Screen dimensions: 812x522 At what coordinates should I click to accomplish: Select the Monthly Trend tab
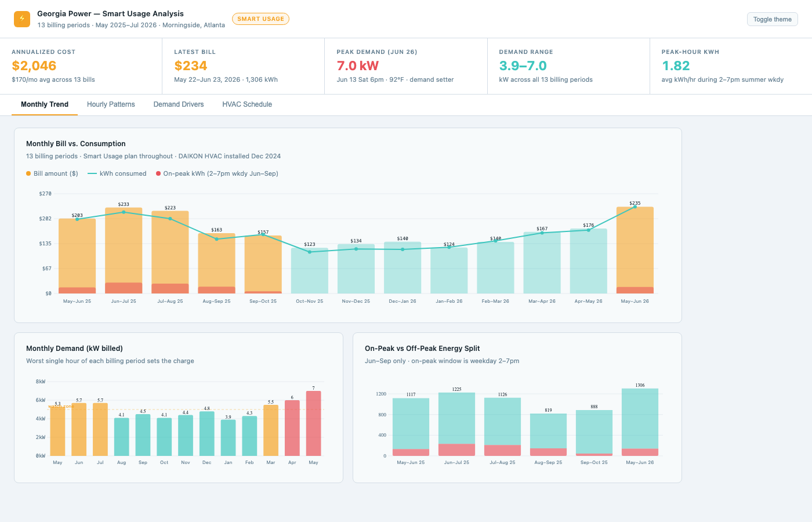[x=45, y=104]
